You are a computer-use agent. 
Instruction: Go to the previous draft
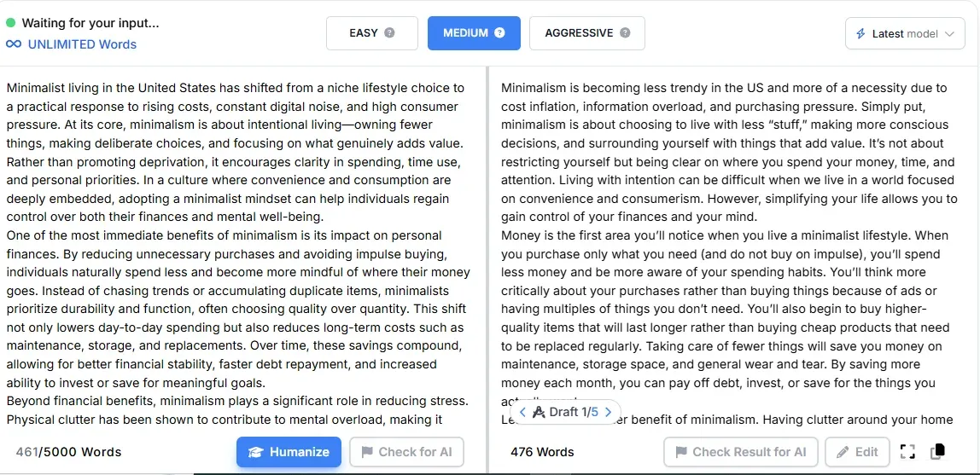[522, 412]
